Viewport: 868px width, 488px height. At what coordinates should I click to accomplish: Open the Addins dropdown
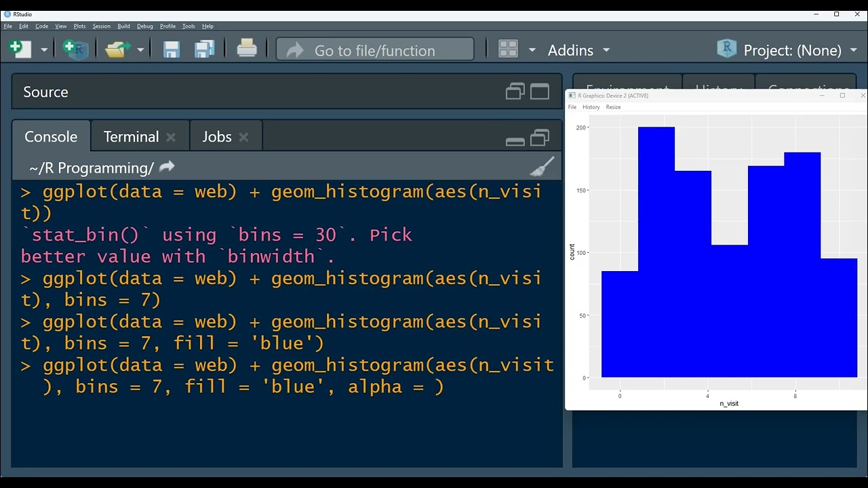tap(578, 50)
